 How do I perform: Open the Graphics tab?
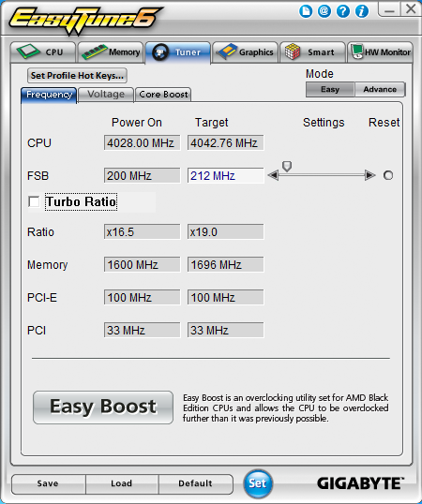(245, 52)
